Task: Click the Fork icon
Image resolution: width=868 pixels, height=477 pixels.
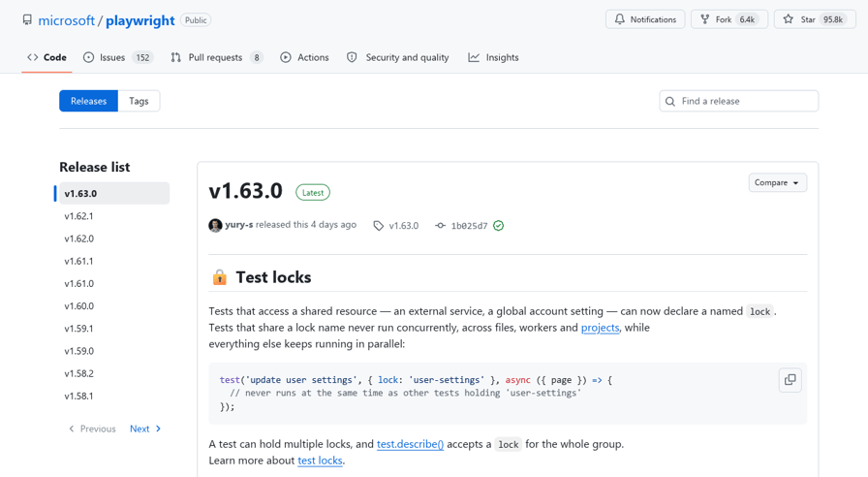Action: (x=704, y=19)
